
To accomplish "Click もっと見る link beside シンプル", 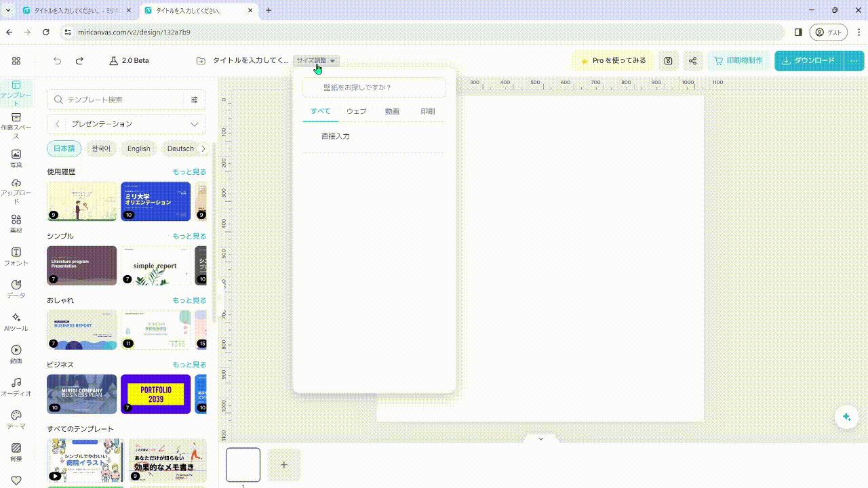I will (189, 236).
